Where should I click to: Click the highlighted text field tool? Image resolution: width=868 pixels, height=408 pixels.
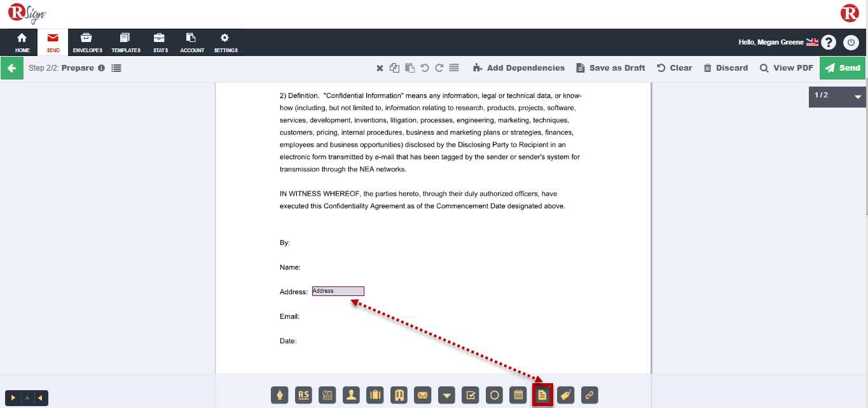point(542,395)
